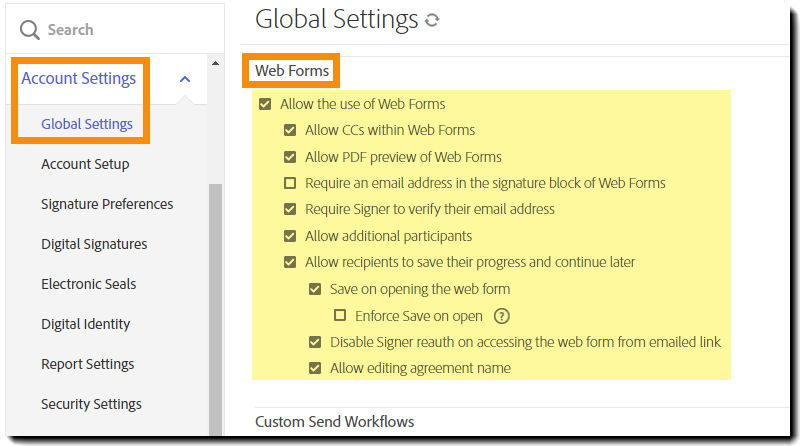The image size is (800, 446).
Task: Disable Allow PDF preview of Web Forms
Action: [290, 157]
